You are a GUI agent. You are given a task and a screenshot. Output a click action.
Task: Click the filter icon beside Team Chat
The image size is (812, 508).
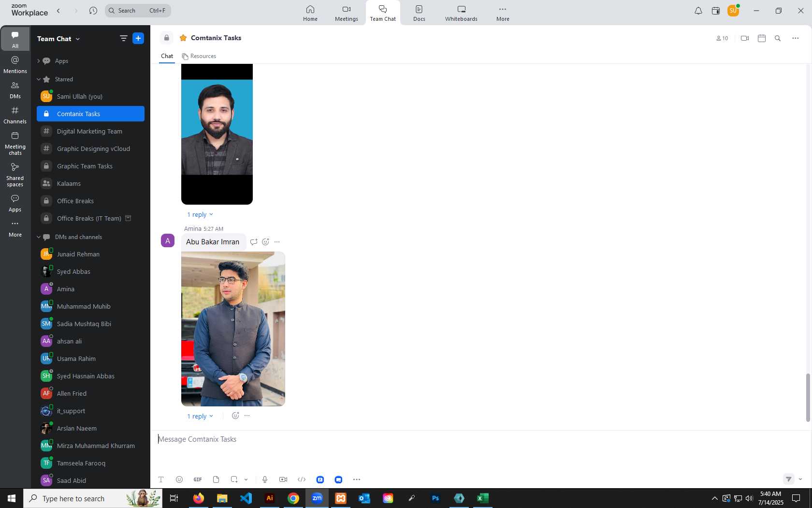point(124,38)
